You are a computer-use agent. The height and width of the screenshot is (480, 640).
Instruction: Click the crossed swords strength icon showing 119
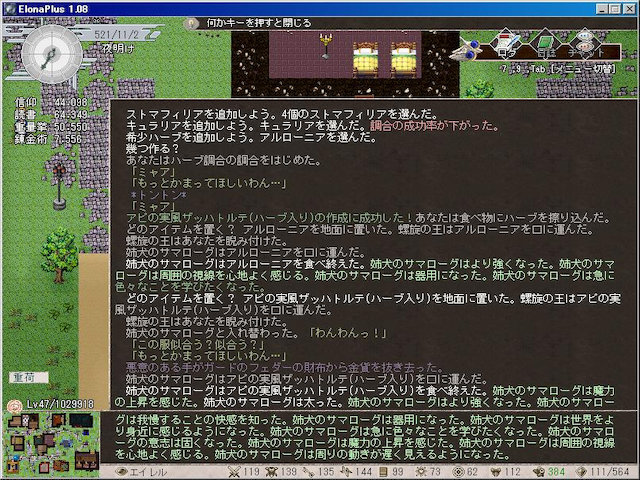pos(234,472)
